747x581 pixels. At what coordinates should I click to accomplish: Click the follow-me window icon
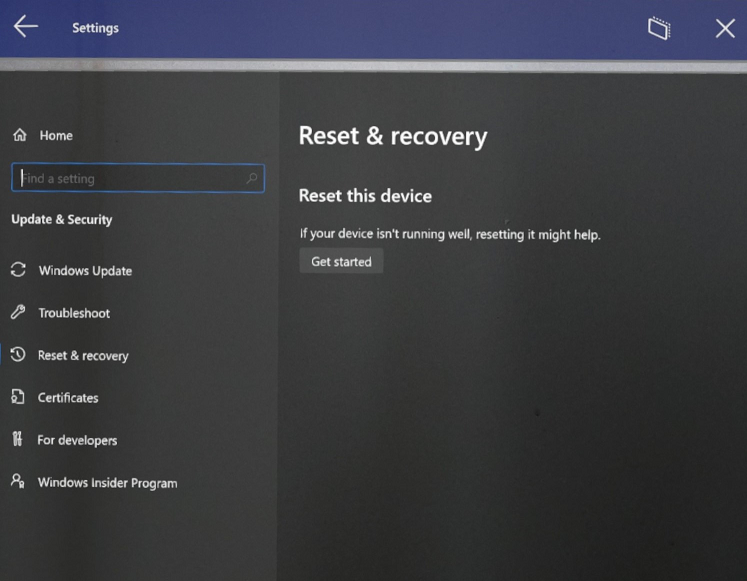pyautogui.click(x=659, y=29)
